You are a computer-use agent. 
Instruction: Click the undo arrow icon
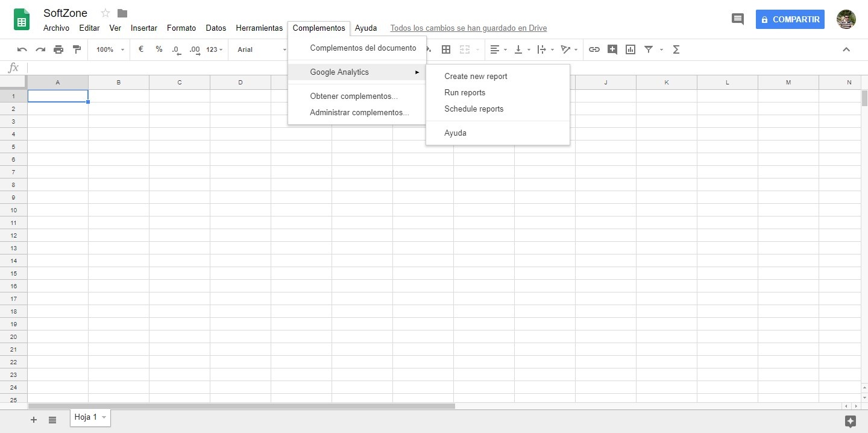[22, 49]
